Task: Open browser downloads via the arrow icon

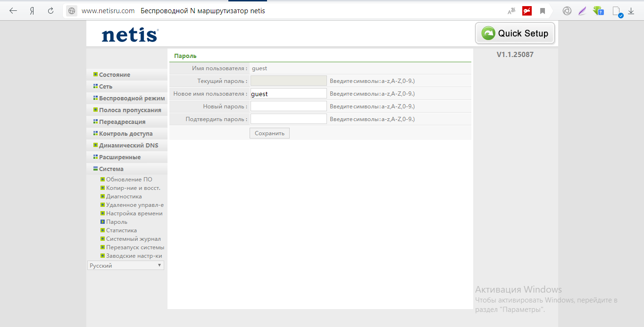Action: (631, 11)
